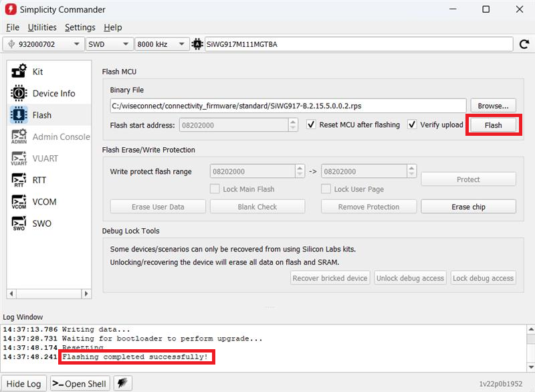The image size is (535, 392).
Task: Toggle Reset MCU after flashing checkbox
Action: click(311, 124)
